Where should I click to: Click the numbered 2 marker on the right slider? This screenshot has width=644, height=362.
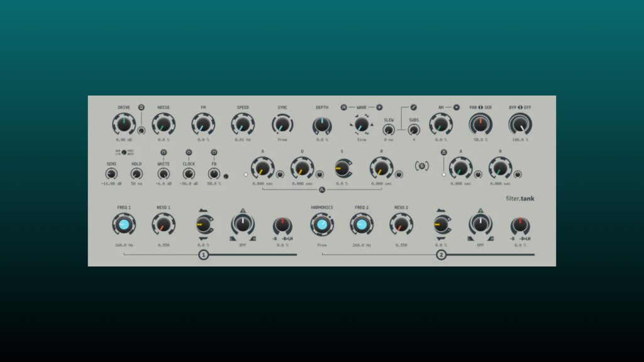pyautogui.click(x=442, y=255)
